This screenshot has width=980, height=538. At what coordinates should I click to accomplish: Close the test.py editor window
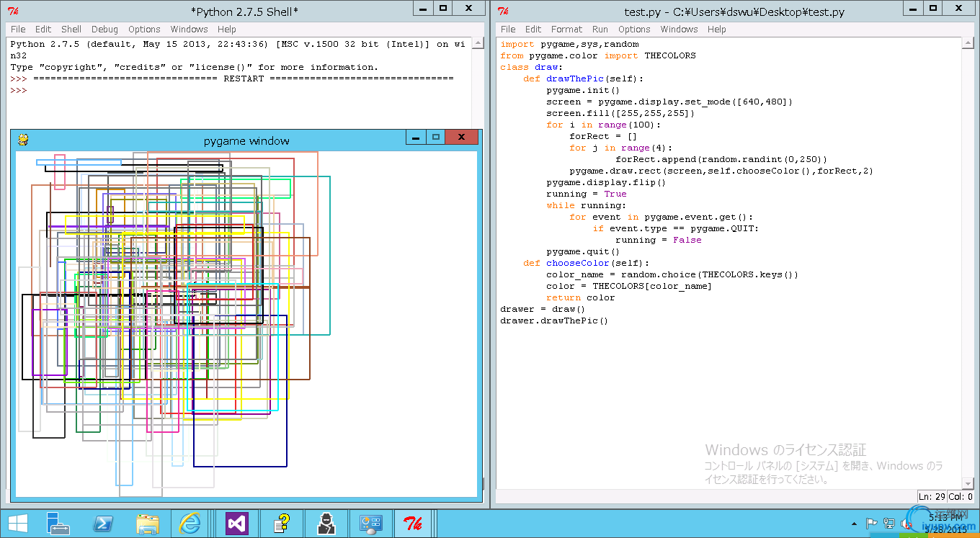pyautogui.click(x=958, y=9)
